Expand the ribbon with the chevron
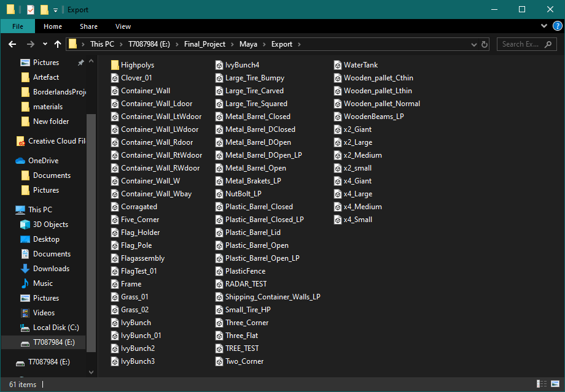This screenshot has width=565, height=392. (544, 26)
